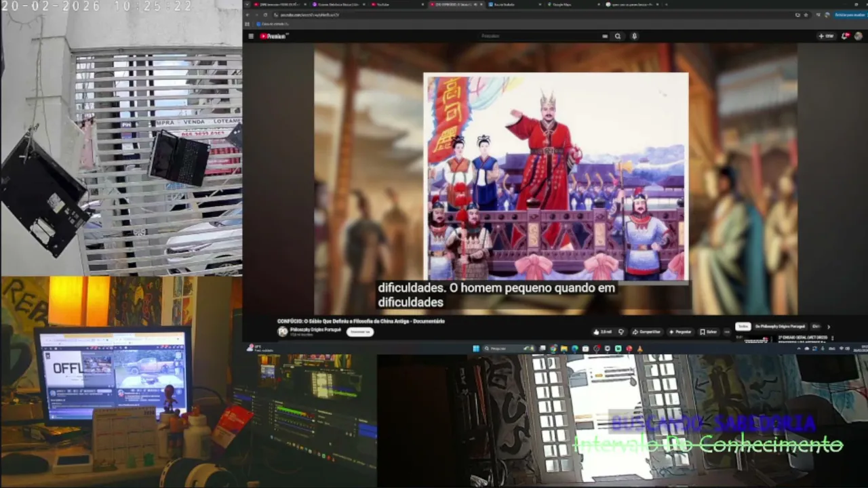Open options menu for first recommended video
Image resolution: width=868 pixels, height=488 pixels.
click(x=832, y=338)
